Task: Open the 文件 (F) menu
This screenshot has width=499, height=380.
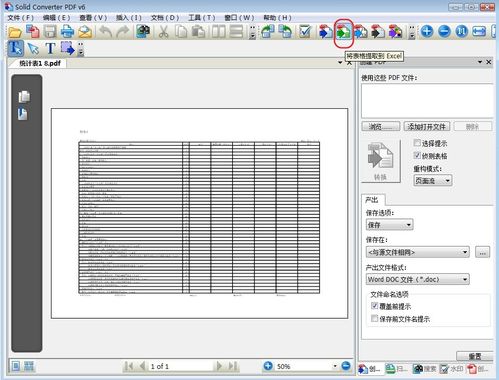Action: point(21,18)
